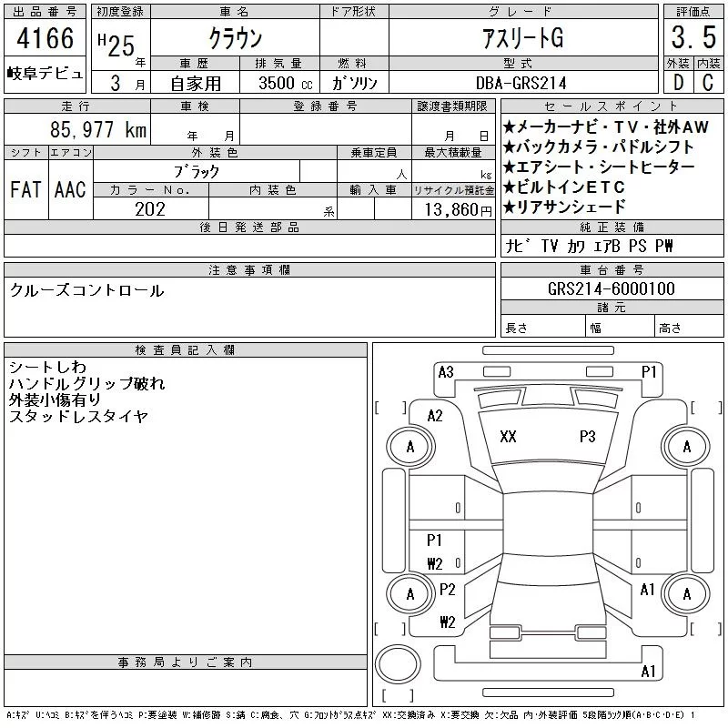This screenshot has width=728, height=728.
Task: Click the color number 202 field
Action: click(151, 209)
